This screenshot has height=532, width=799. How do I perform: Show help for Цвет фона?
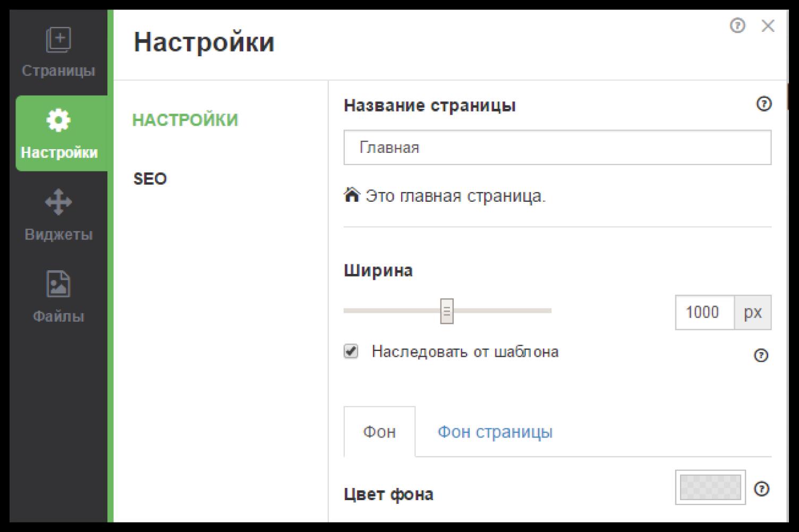pyautogui.click(x=762, y=488)
